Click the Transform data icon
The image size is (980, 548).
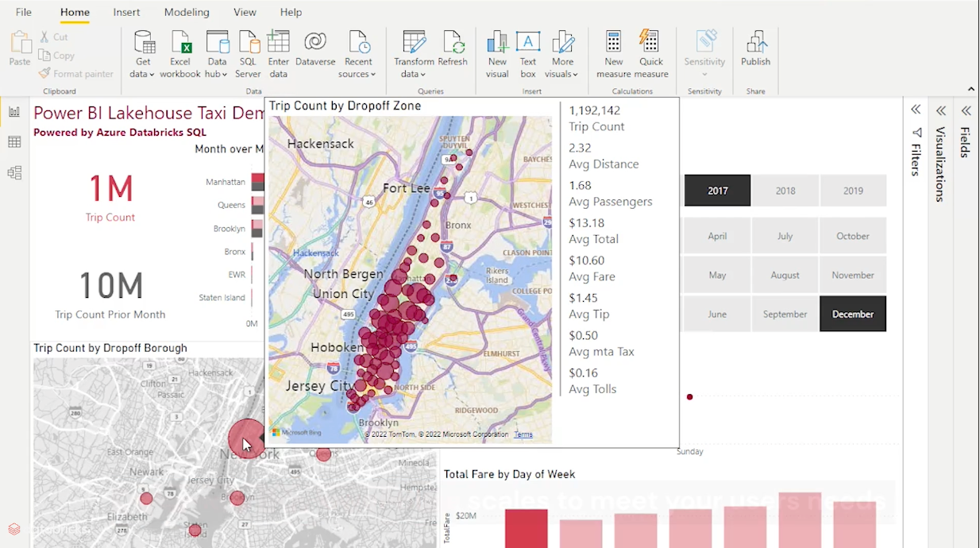pos(414,42)
